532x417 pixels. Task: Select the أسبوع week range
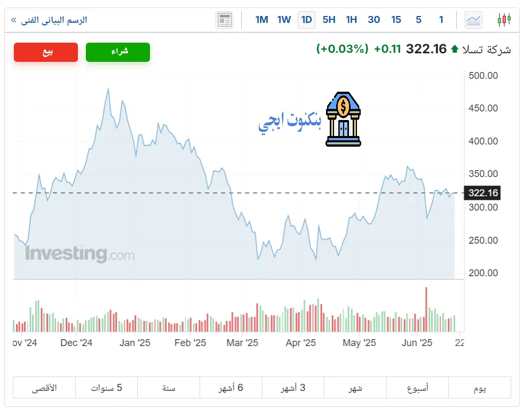coord(417,388)
